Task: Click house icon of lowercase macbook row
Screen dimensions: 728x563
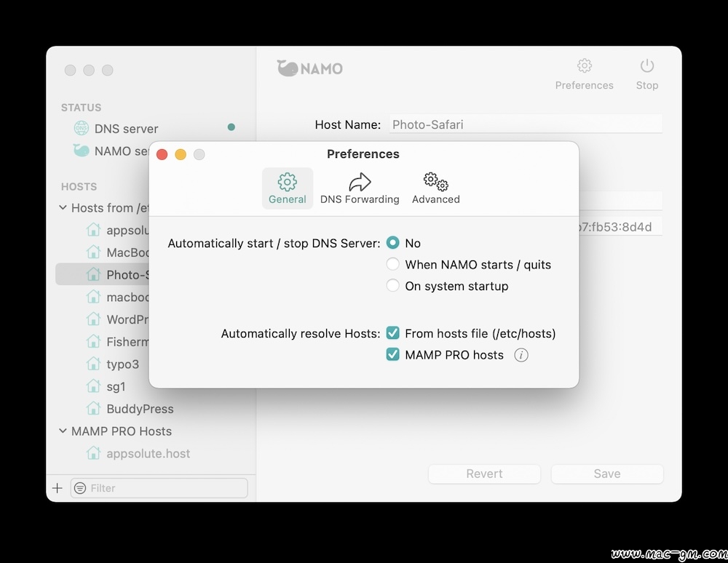Action: coord(93,297)
